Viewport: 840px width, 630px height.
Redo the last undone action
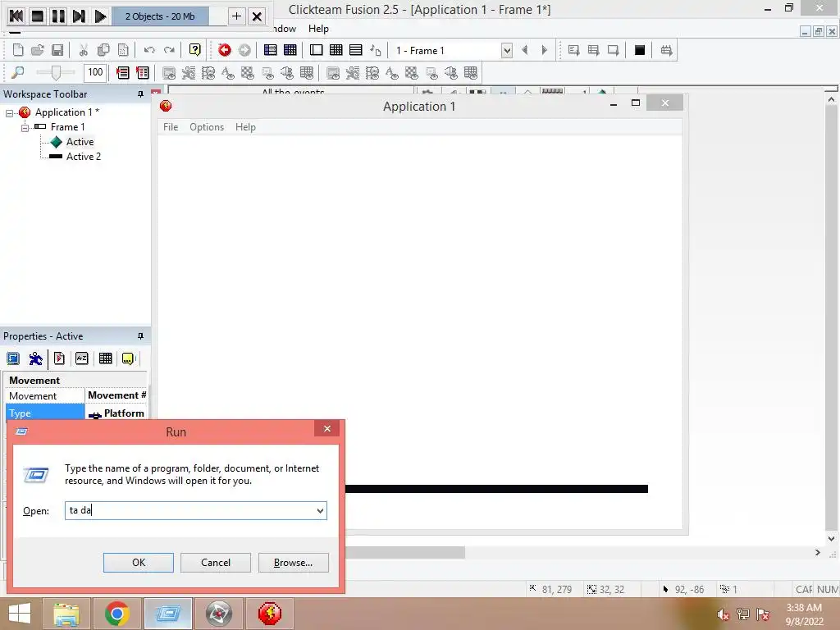click(x=169, y=50)
